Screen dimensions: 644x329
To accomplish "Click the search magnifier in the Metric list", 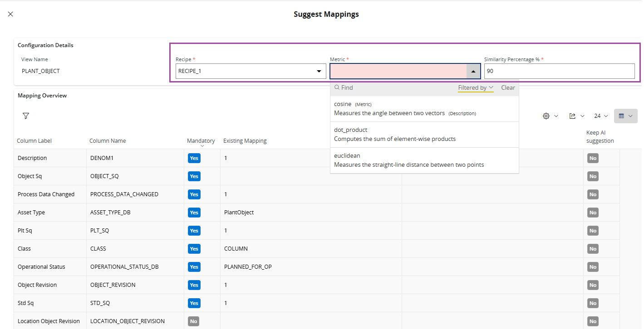I will pos(337,87).
